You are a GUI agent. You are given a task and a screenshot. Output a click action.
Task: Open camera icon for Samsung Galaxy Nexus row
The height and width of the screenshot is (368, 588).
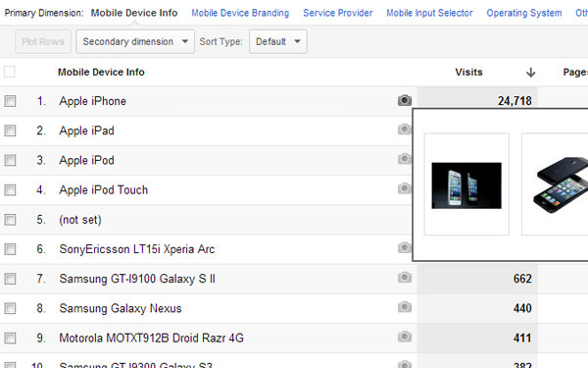click(x=405, y=307)
